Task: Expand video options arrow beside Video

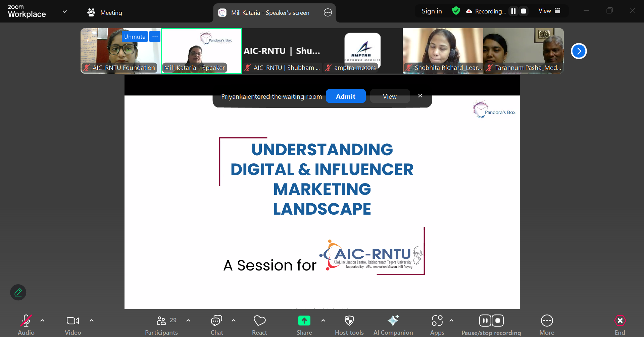Action: point(92,321)
